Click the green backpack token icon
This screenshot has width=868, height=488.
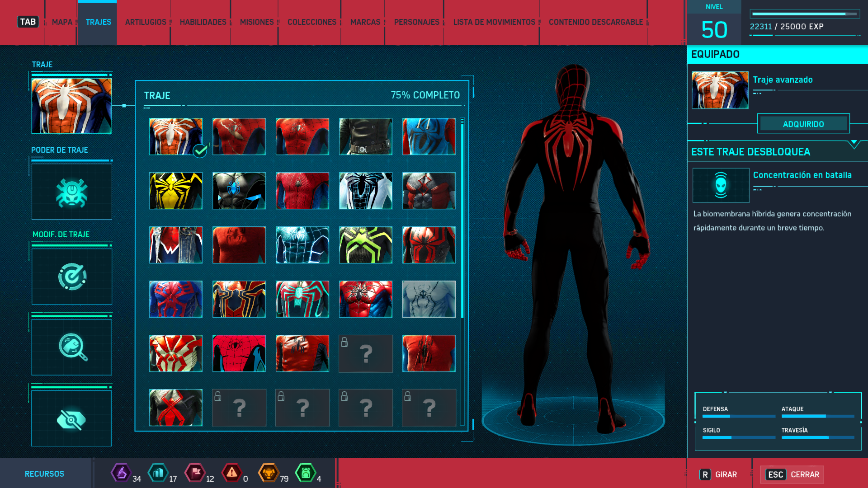click(x=306, y=473)
